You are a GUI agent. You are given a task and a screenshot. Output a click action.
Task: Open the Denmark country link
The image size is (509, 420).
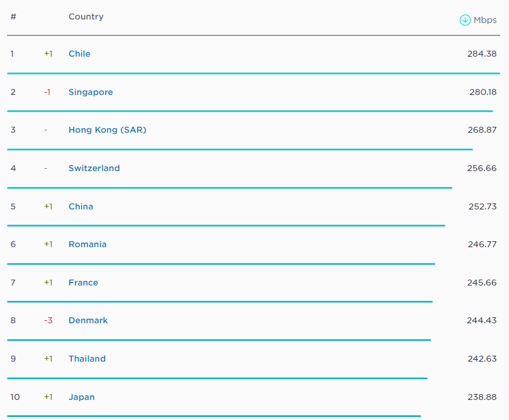tap(88, 320)
